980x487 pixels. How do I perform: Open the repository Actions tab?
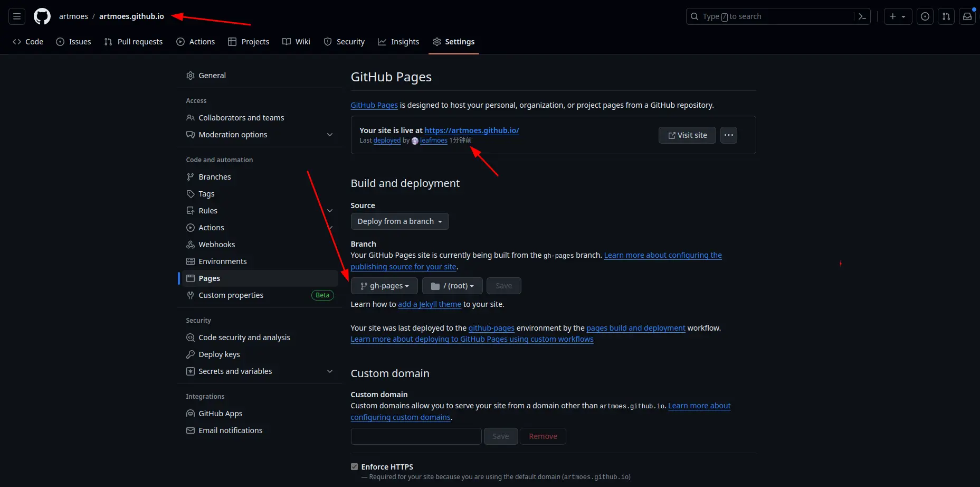click(x=196, y=42)
